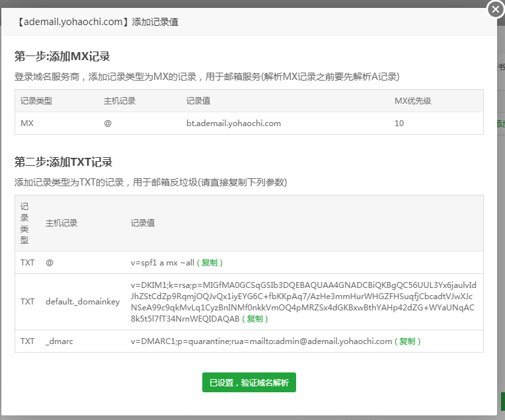Screen dimensions: 505x420
Task: Click the 主机记录 header in the TXT table
Action: 61,223
